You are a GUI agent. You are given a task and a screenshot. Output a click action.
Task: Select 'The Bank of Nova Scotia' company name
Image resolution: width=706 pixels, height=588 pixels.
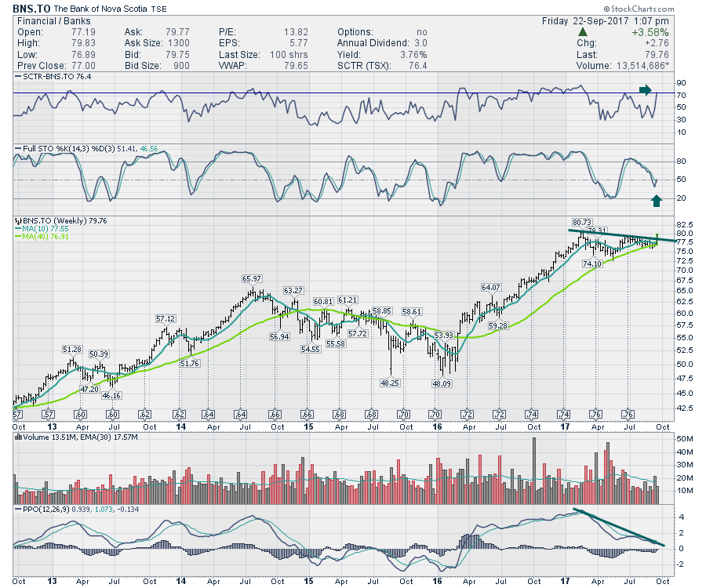pos(100,9)
